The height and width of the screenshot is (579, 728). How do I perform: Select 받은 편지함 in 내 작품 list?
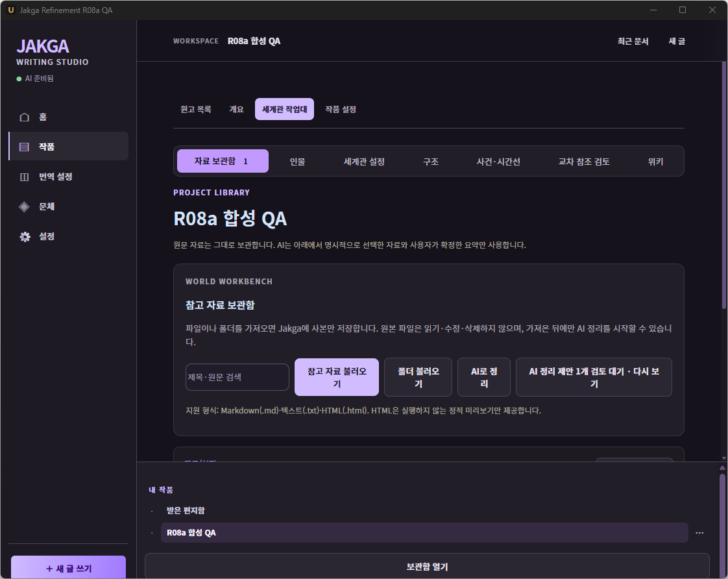tap(186, 510)
